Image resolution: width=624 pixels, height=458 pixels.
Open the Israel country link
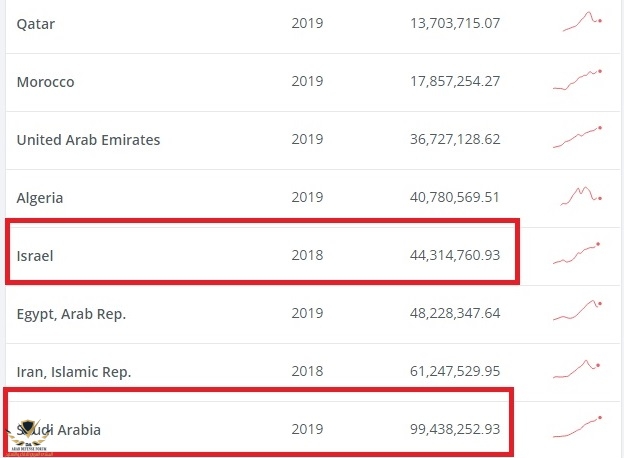35,256
